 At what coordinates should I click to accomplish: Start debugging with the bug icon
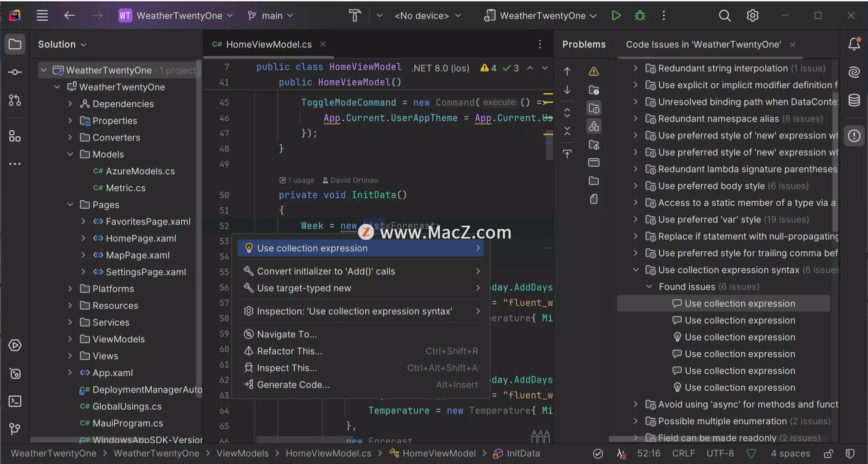tap(640, 16)
